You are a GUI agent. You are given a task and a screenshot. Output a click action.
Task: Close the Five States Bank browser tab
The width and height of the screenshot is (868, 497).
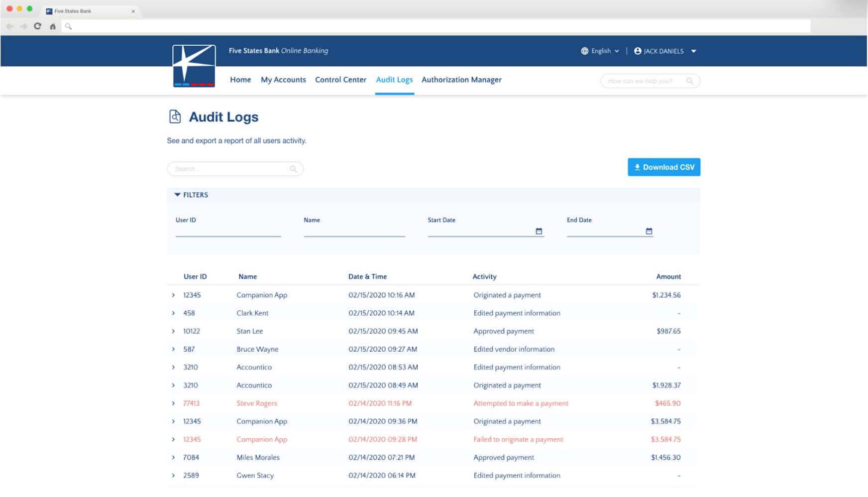133,11
